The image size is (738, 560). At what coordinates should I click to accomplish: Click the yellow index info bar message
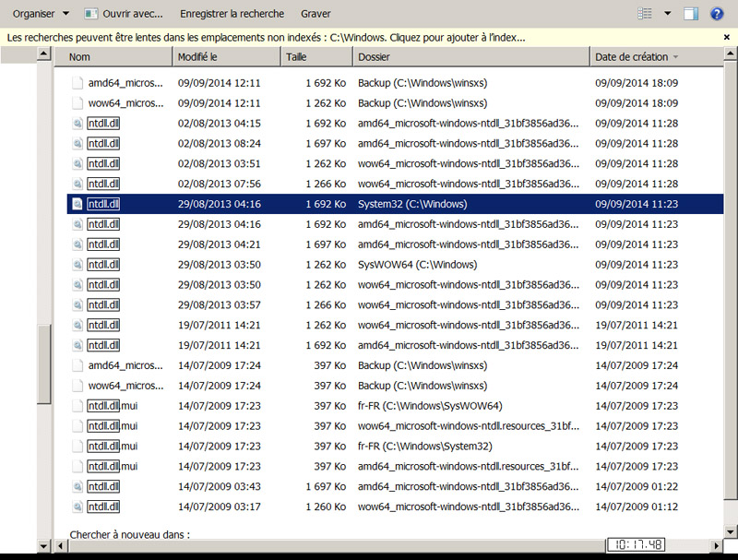[266, 37]
